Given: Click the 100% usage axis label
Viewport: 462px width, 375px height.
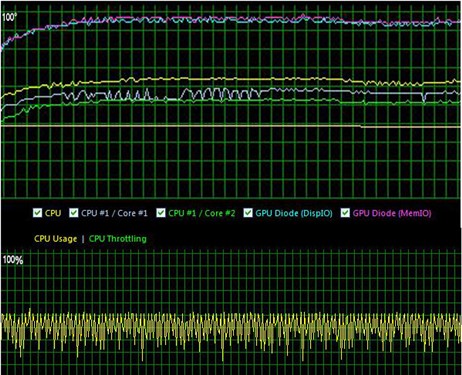Looking at the screenshot, I should click(13, 260).
